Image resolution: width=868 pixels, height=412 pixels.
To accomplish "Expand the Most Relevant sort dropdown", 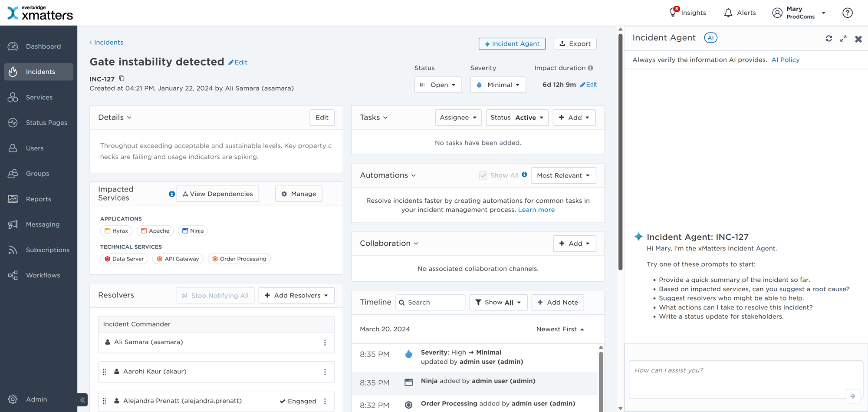I will coord(563,175).
